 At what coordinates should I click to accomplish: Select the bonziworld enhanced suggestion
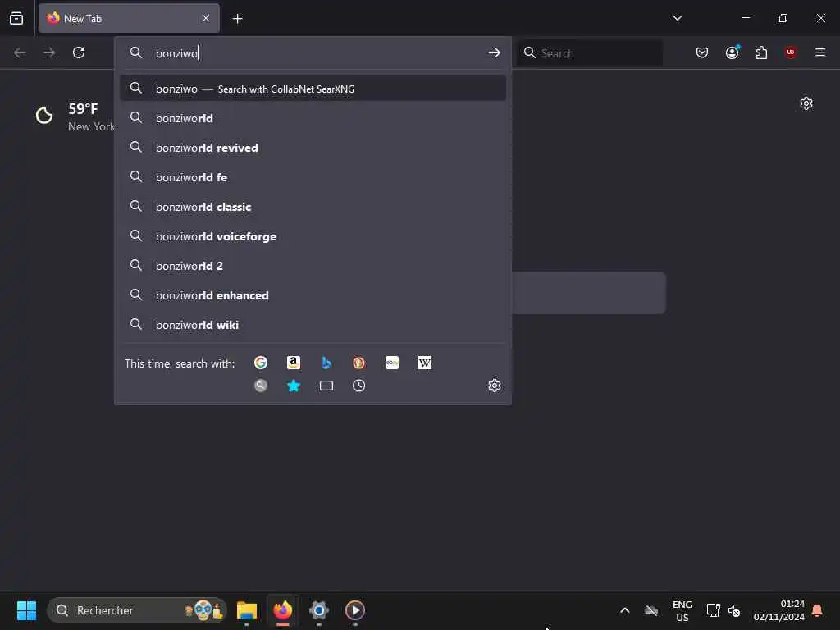pyautogui.click(x=313, y=295)
